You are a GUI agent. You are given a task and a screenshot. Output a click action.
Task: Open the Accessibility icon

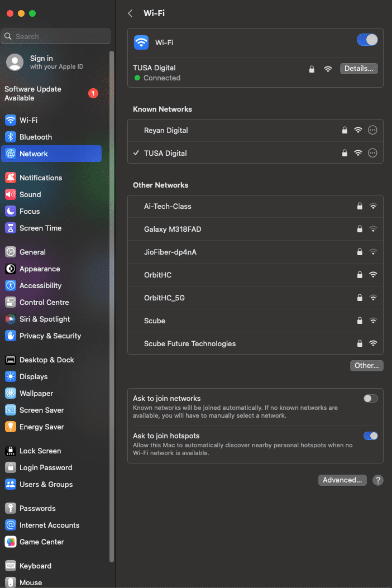pyautogui.click(x=11, y=285)
